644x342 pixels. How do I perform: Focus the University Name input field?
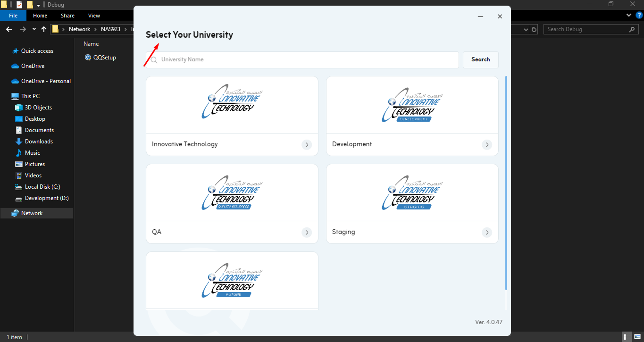(x=302, y=60)
